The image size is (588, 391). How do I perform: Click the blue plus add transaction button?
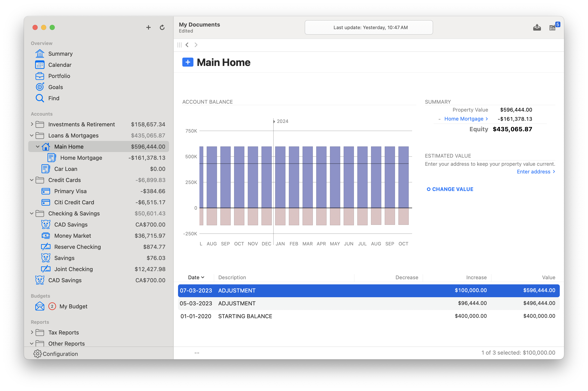(x=188, y=62)
